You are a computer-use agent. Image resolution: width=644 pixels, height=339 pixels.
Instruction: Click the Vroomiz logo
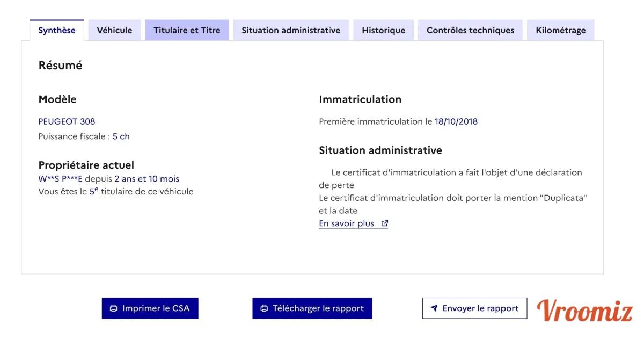point(585,311)
